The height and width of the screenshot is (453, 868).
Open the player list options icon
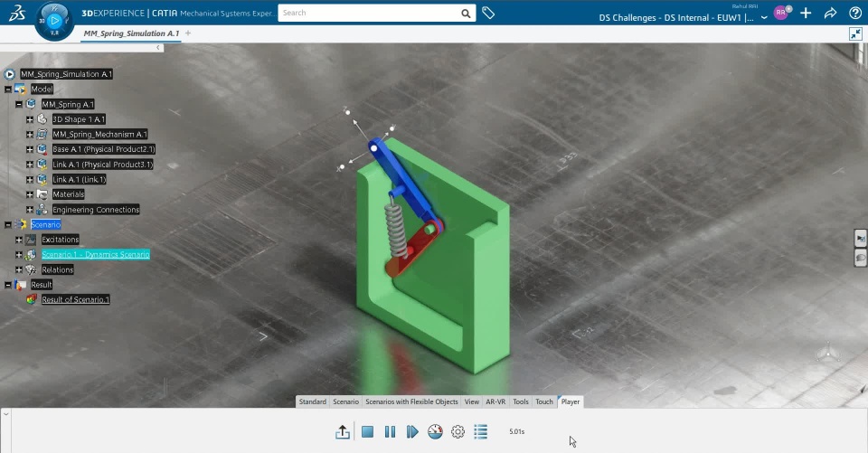coord(480,431)
